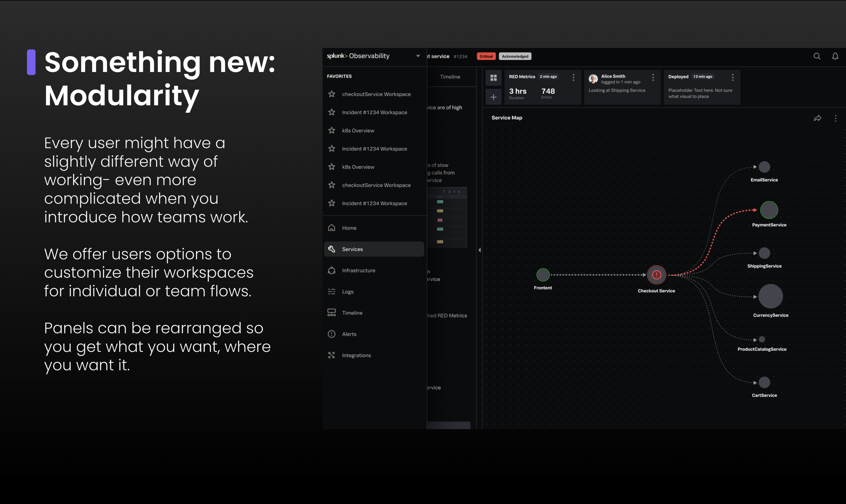Open the Alice Smith card options menu
Image resolution: width=846 pixels, height=504 pixels.
coord(653,77)
